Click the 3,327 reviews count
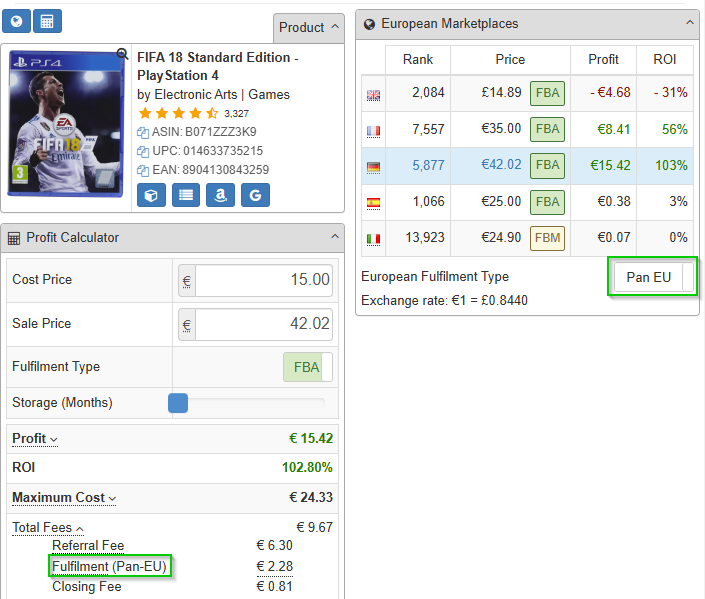 (236, 114)
